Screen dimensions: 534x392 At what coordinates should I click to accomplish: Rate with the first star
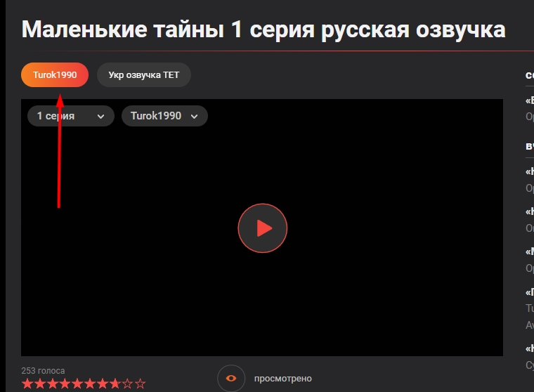click(x=27, y=384)
